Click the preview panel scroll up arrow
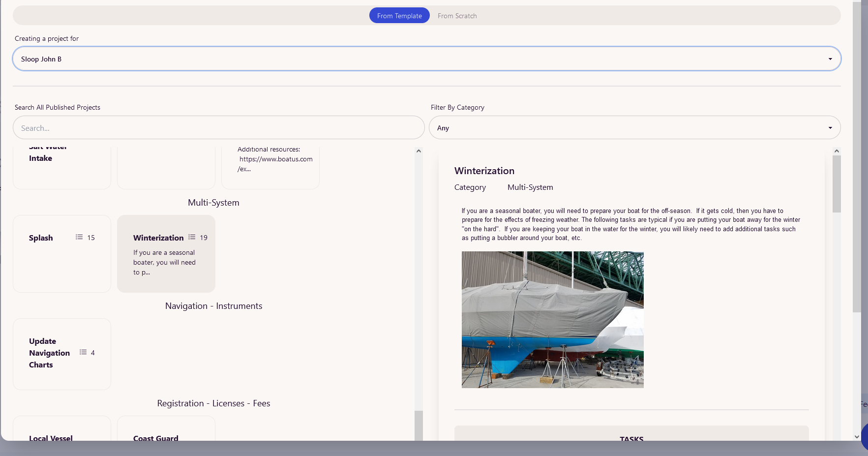Image resolution: width=868 pixels, height=456 pixels. pyautogui.click(x=837, y=151)
